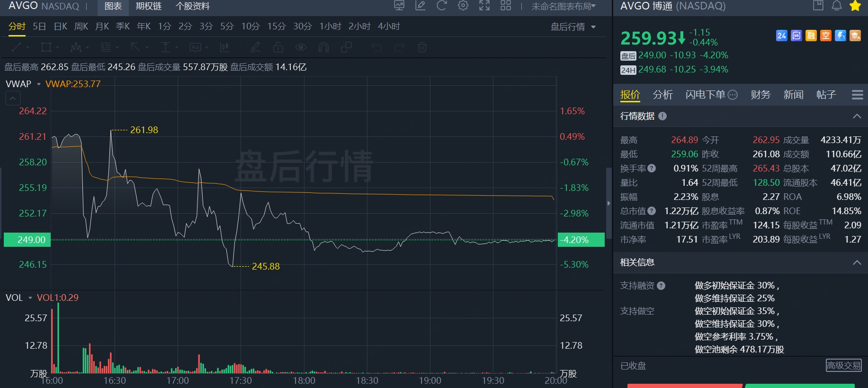The image size is (868, 388).
Task: Collapse the indicator legend chevron under VWAP
Action: 13,99
